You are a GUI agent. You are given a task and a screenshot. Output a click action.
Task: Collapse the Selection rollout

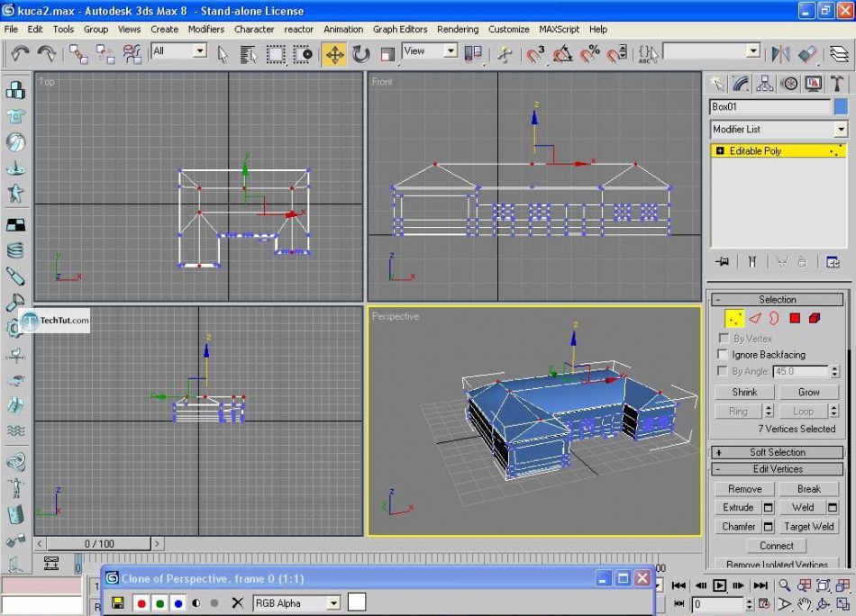(x=777, y=300)
